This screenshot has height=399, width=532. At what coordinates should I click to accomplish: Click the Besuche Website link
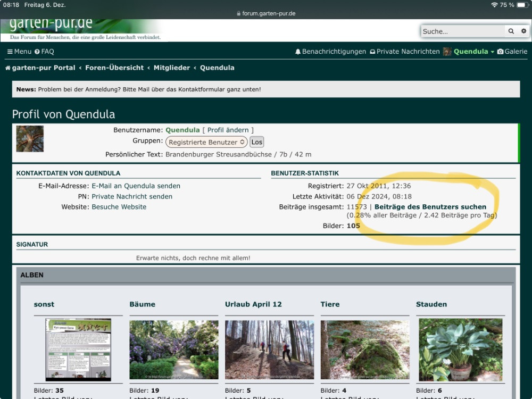pos(119,207)
